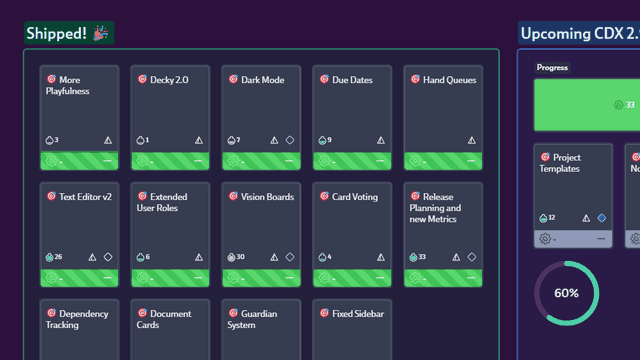The image size is (640, 360).
Task: Click green status bar on Due Dates
Action: click(352, 161)
